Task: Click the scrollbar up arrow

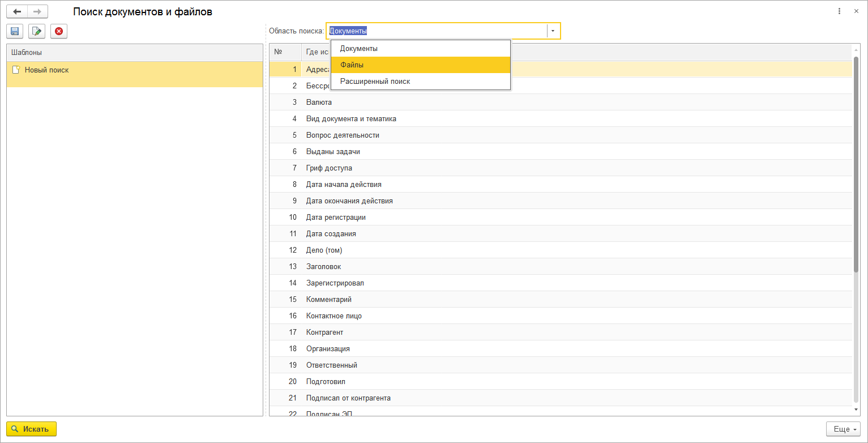Action: [856, 49]
